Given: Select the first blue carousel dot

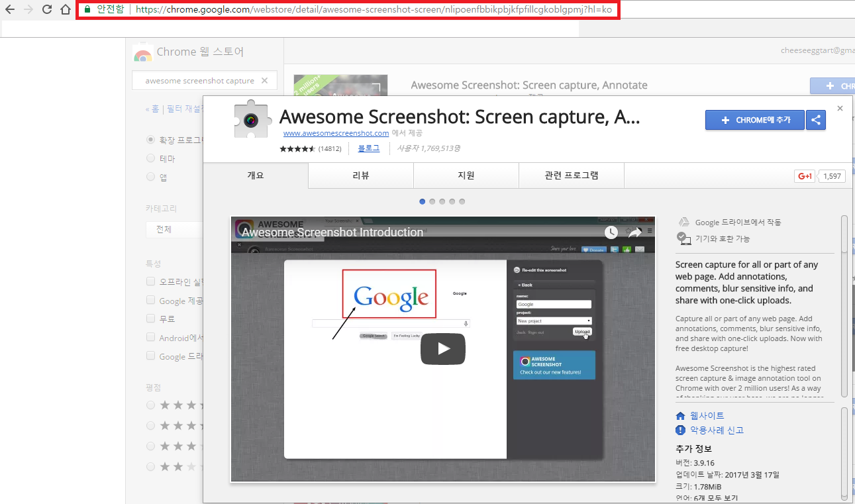Looking at the screenshot, I should tap(423, 201).
